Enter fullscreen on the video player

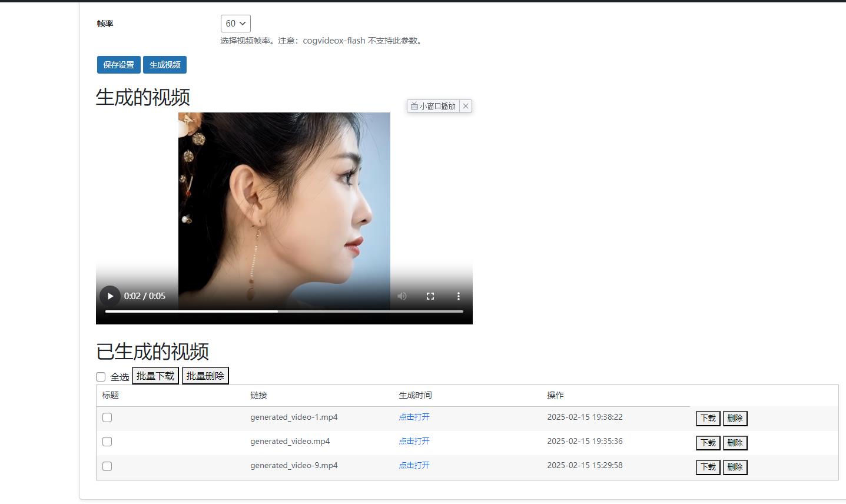click(x=430, y=296)
